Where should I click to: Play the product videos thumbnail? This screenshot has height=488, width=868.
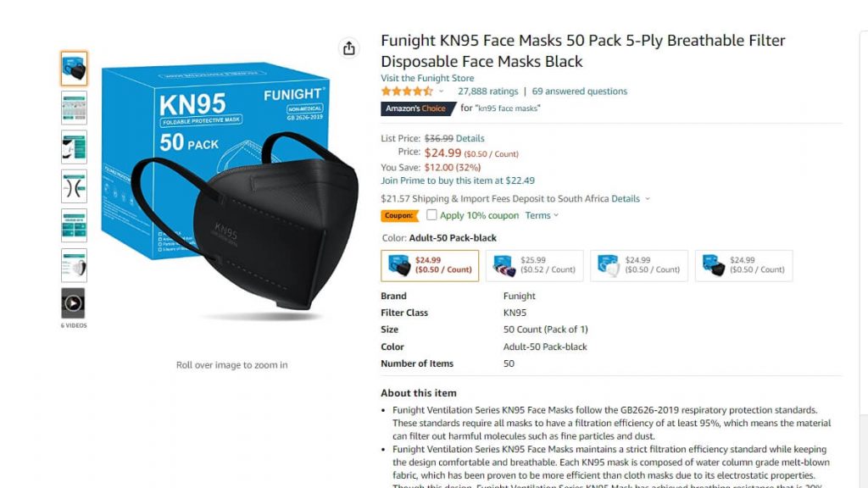[x=73, y=302]
